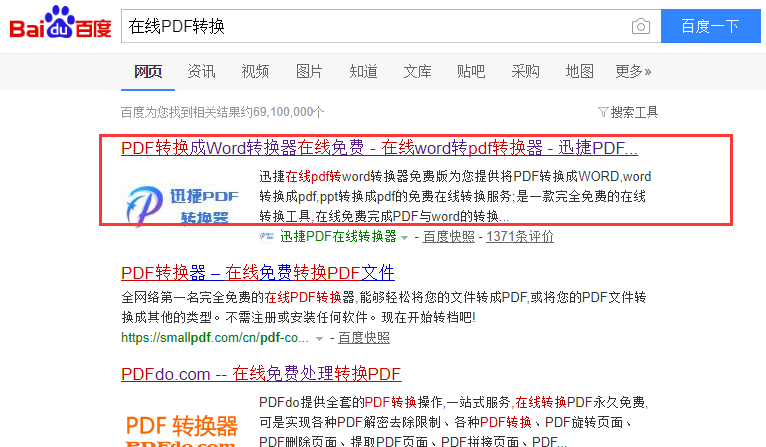
Task: Click the search tools filter icon
Action: [x=603, y=112]
